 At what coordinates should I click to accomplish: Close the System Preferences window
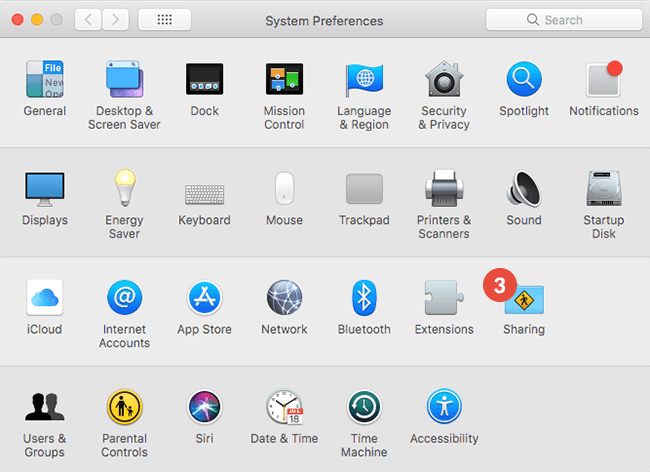pos(17,19)
